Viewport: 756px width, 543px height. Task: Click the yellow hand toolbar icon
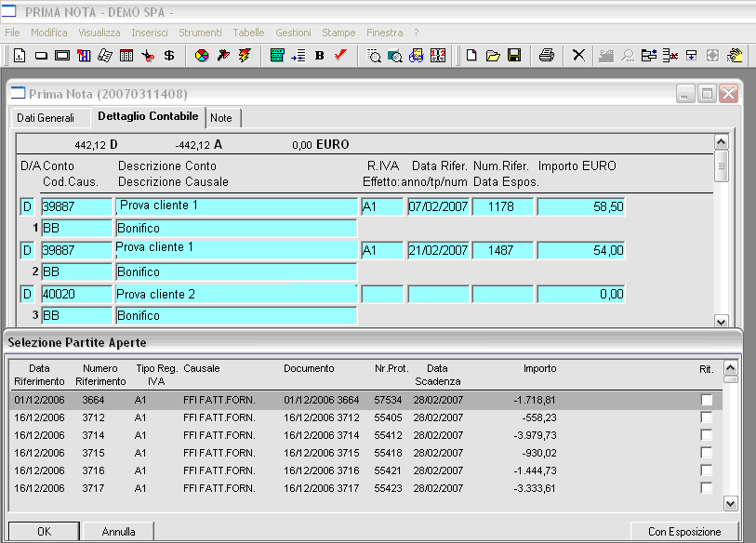735,56
